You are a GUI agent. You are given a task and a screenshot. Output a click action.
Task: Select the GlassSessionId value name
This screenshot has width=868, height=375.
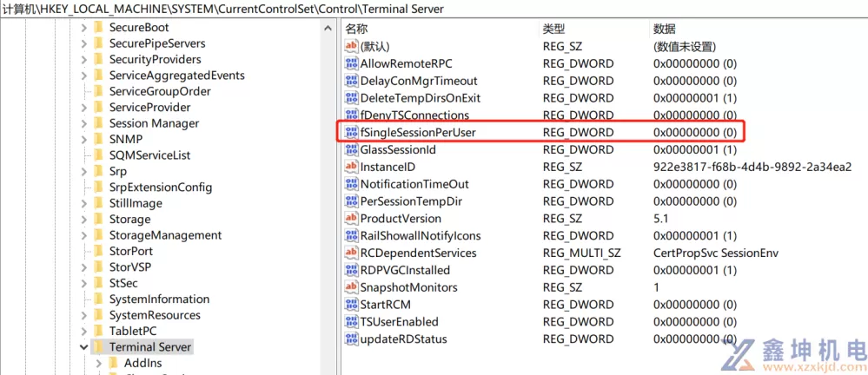click(398, 149)
